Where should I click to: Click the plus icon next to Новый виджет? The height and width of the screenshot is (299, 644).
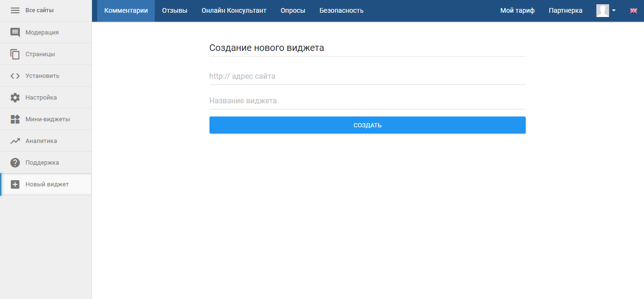pyautogui.click(x=15, y=184)
